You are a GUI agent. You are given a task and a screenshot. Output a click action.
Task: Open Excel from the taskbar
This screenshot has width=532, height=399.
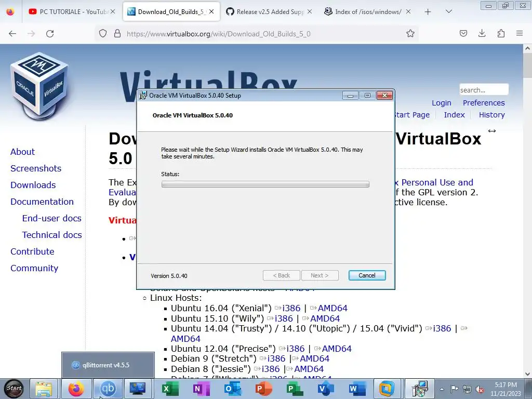[x=170, y=389]
